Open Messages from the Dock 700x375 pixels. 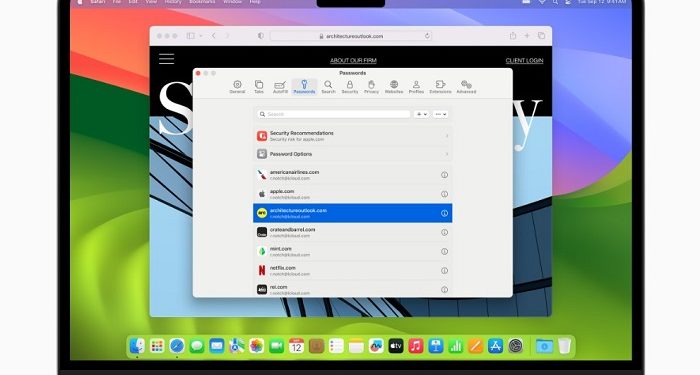[x=197, y=346]
